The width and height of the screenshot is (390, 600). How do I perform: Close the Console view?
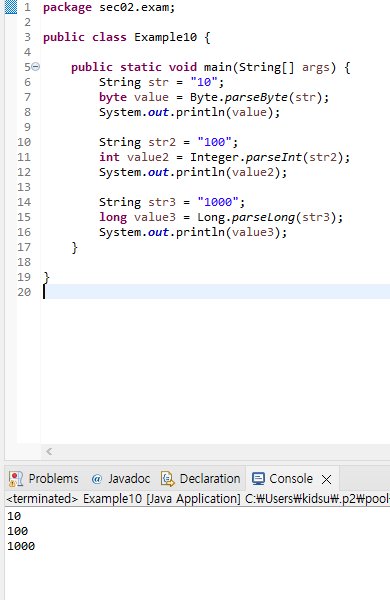326,479
